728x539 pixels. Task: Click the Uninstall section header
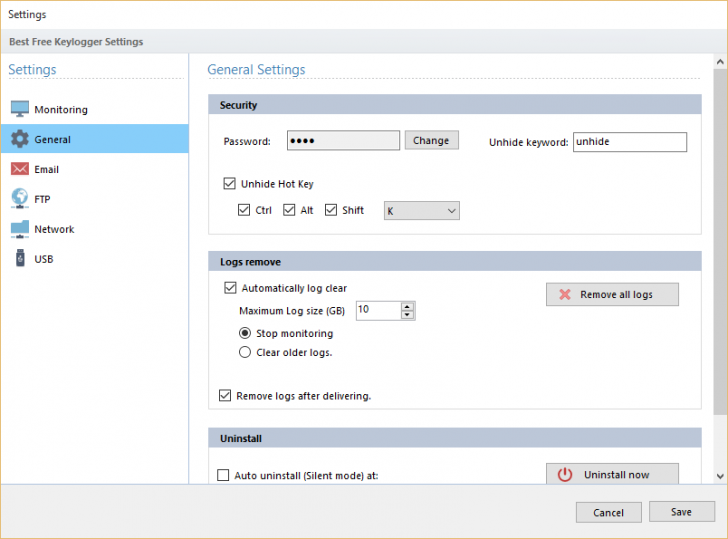point(455,438)
